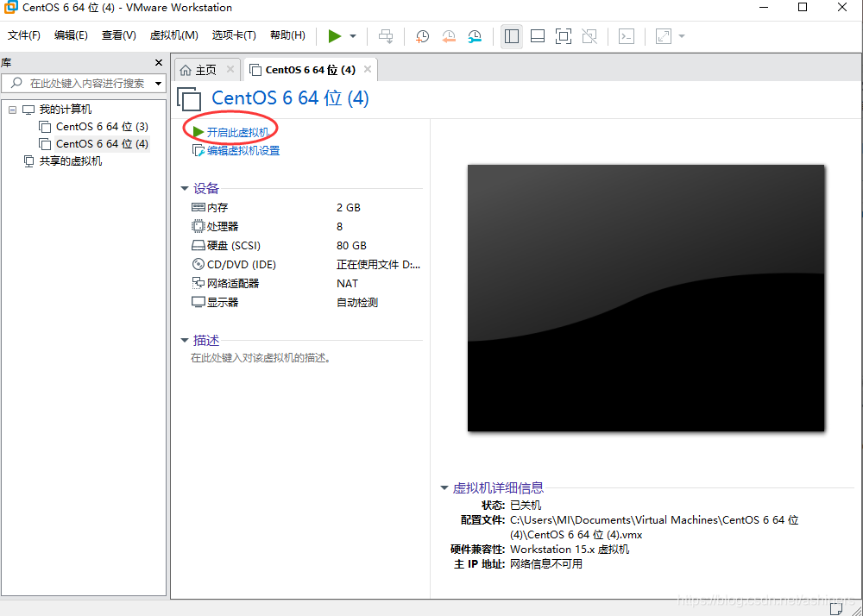The width and height of the screenshot is (863, 616).
Task: Click the green power-on toolbar button
Action: 334,36
